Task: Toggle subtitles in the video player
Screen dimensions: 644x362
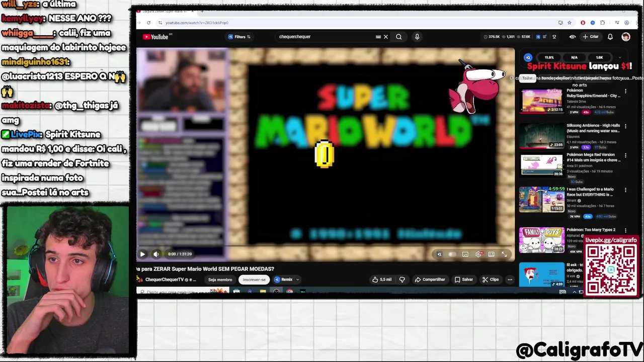Action: click(465, 254)
